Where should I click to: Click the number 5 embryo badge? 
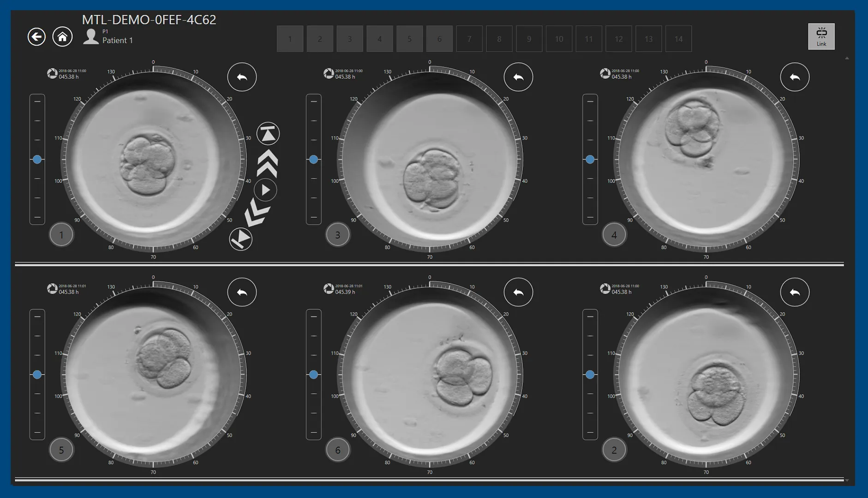tap(61, 450)
